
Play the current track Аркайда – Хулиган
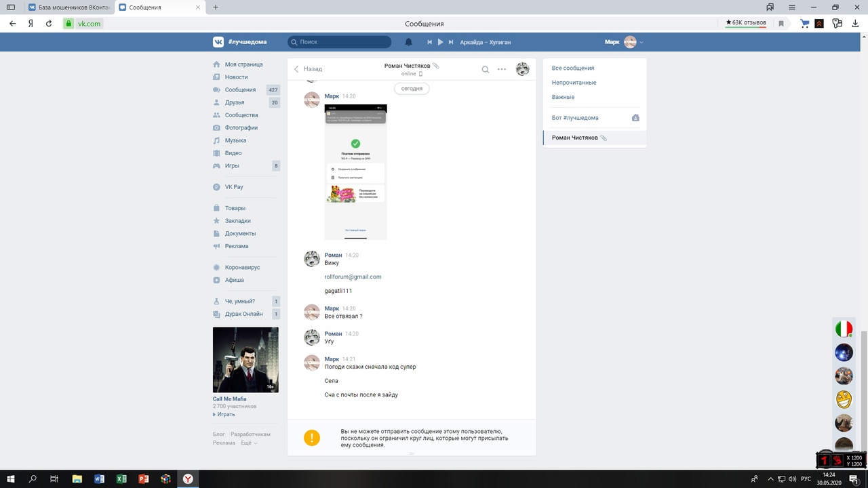click(x=440, y=42)
